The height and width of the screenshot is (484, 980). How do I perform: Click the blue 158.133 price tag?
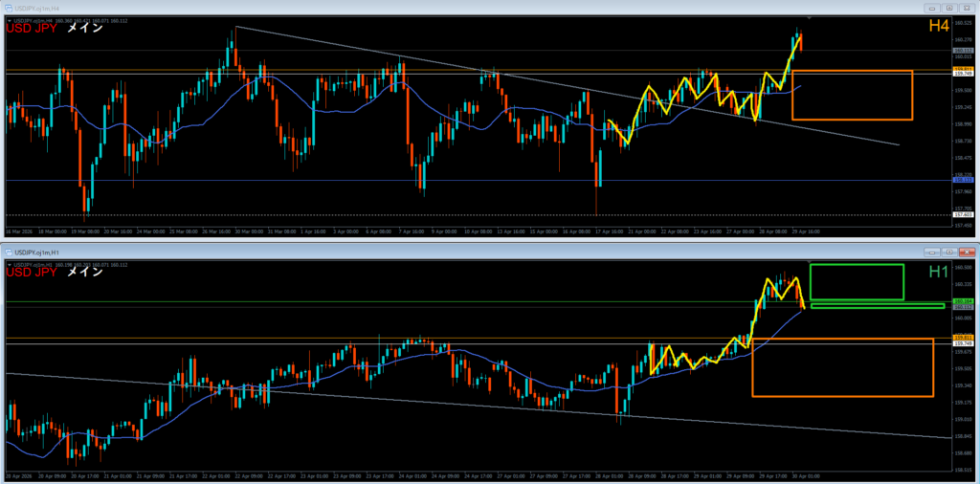pos(963,180)
